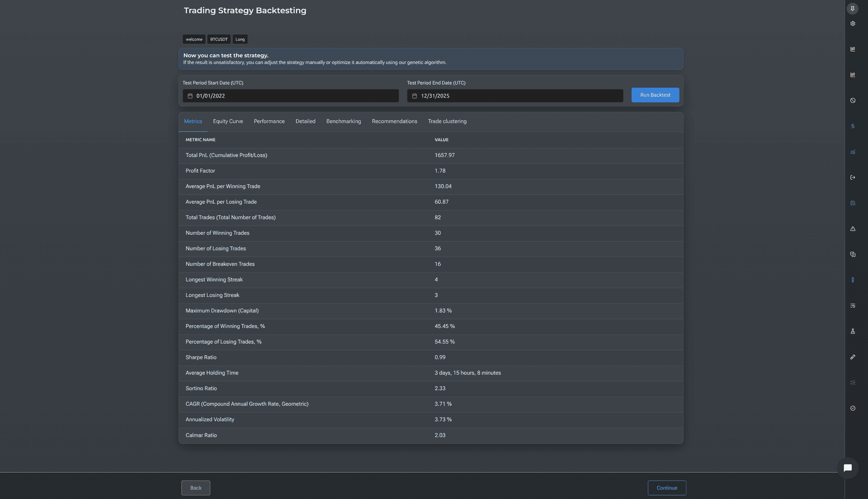Open the warning triangle icon

(x=853, y=229)
